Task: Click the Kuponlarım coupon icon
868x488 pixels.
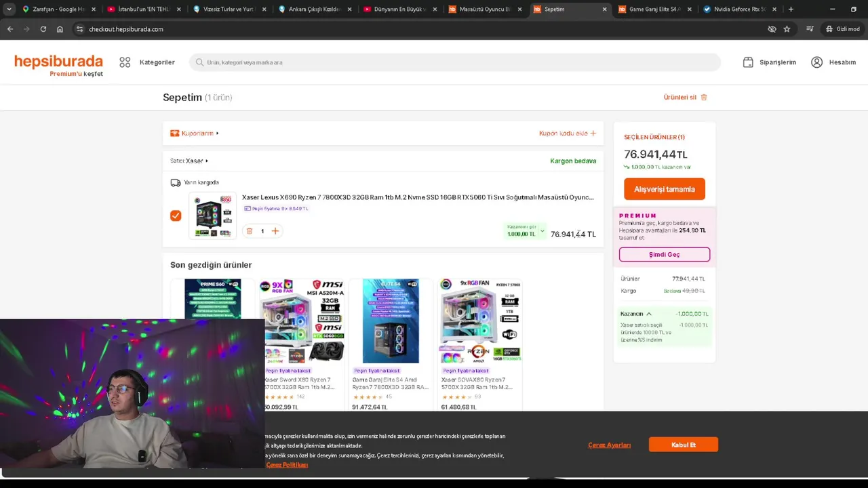Action: pyautogui.click(x=174, y=134)
